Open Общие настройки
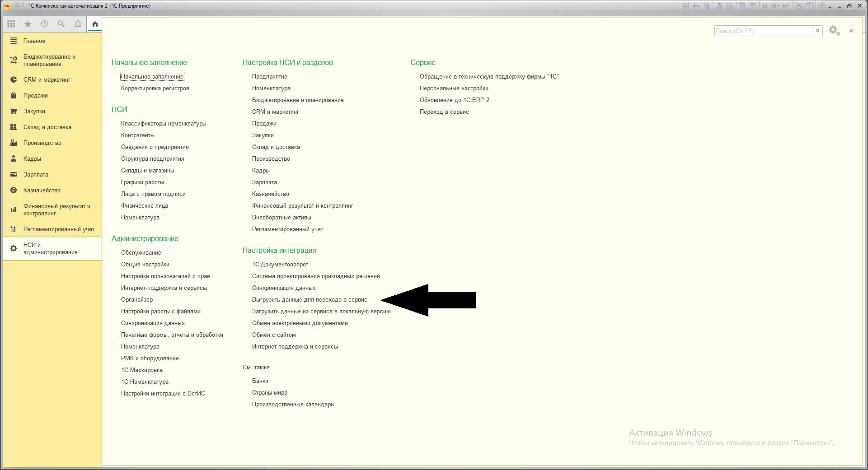 pyautogui.click(x=145, y=264)
